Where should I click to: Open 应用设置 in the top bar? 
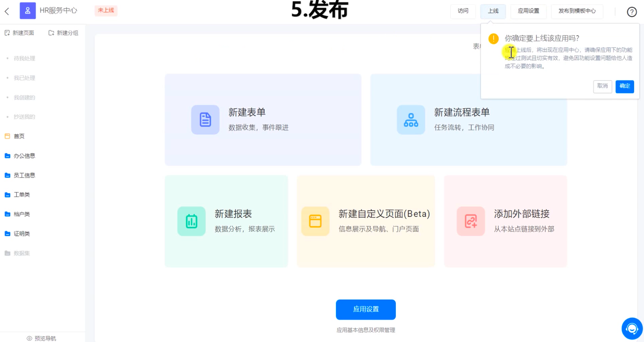coord(528,11)
